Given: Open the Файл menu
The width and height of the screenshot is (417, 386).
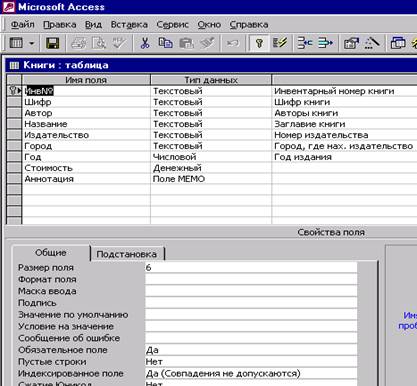Looking at the screenshot, I should [23, 25].
